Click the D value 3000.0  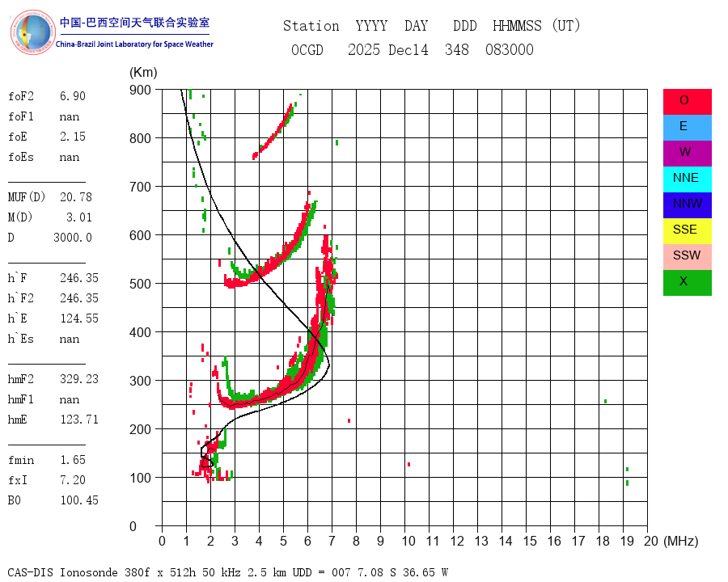[73, 238]
